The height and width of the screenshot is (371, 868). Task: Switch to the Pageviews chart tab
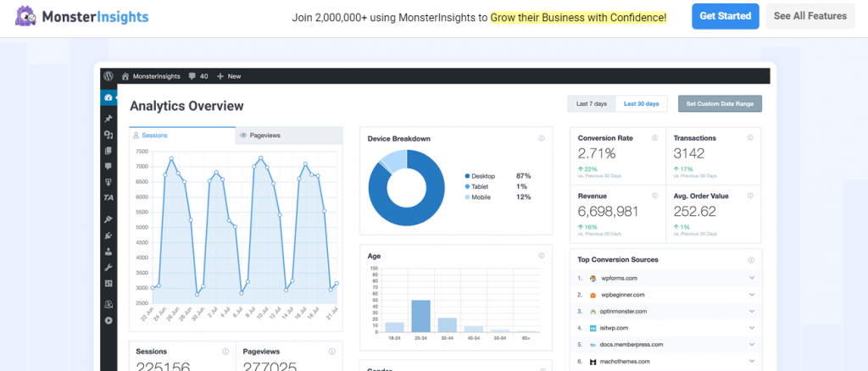(x=289, y=136)
